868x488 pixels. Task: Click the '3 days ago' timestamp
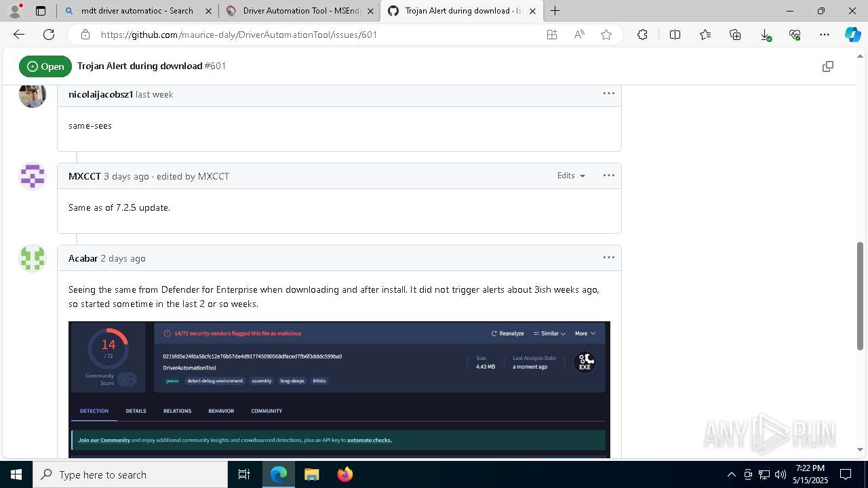click(x=126, y=176)
